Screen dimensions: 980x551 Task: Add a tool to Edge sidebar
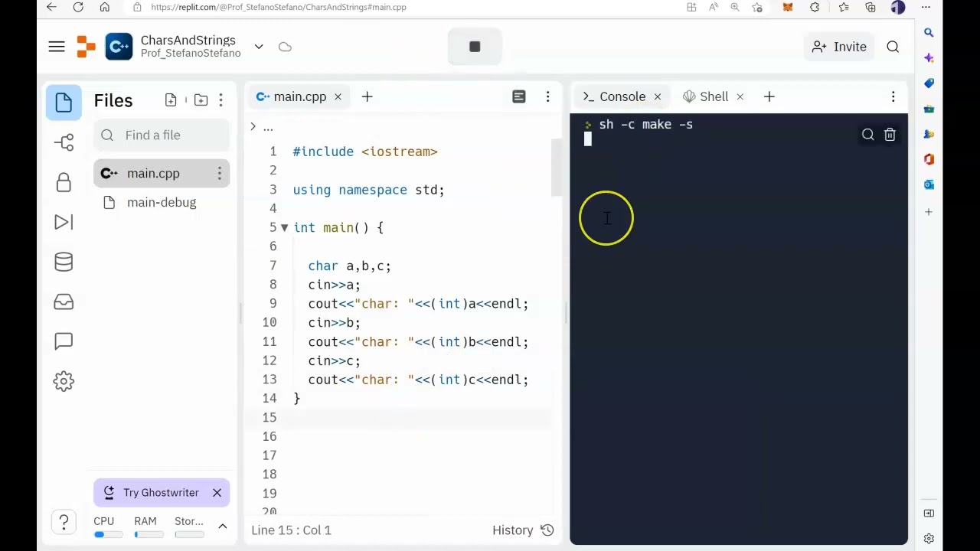coord(929,212)
